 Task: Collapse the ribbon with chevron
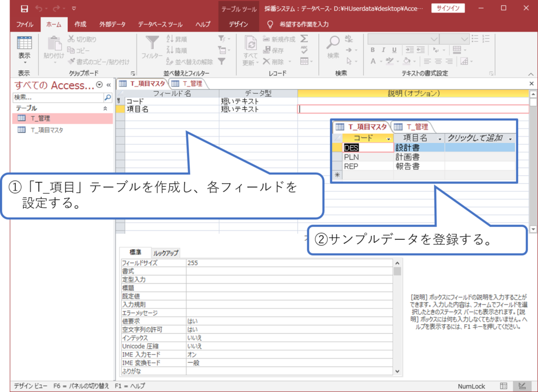coord(531,74)
